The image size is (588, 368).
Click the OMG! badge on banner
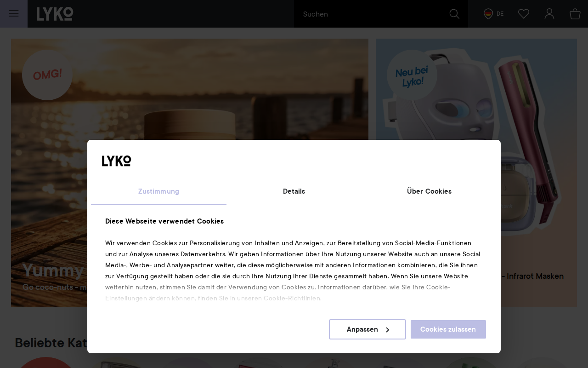(47, 75)
